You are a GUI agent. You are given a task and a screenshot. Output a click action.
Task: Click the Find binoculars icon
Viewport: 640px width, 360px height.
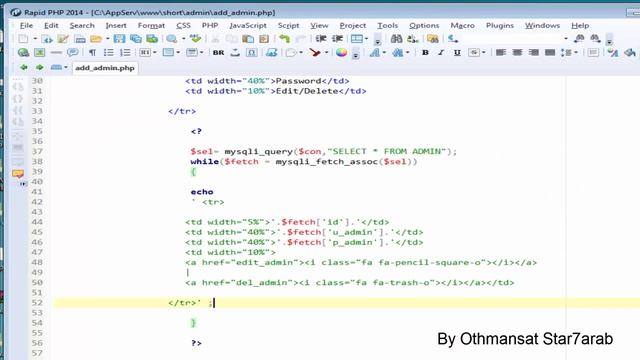coord(396,39)
